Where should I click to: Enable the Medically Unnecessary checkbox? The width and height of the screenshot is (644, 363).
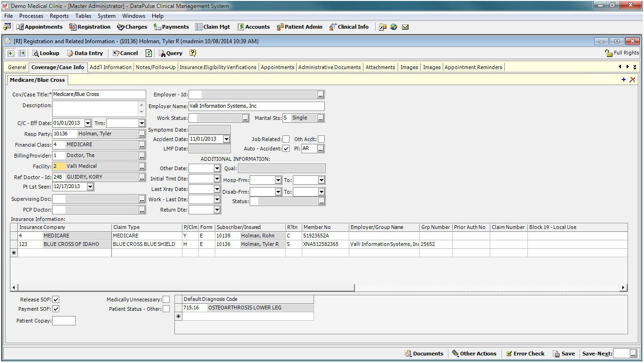[x=166, y=300]
